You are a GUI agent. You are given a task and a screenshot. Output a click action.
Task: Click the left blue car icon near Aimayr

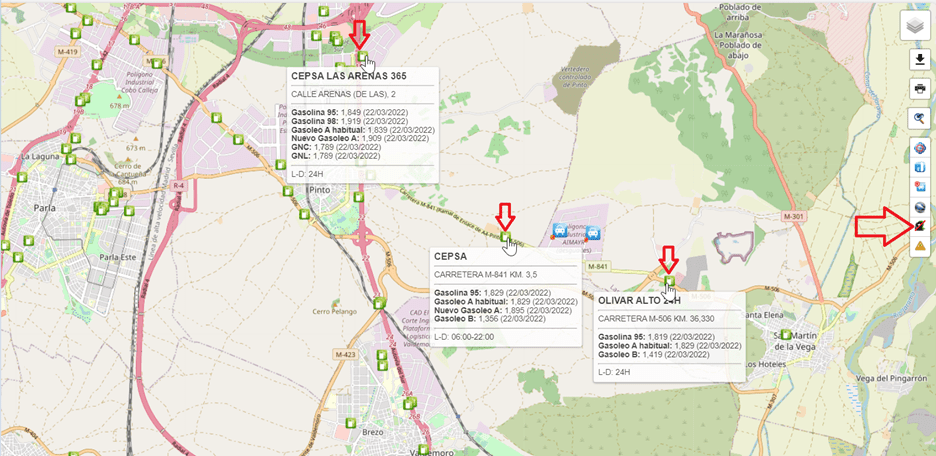559,231
